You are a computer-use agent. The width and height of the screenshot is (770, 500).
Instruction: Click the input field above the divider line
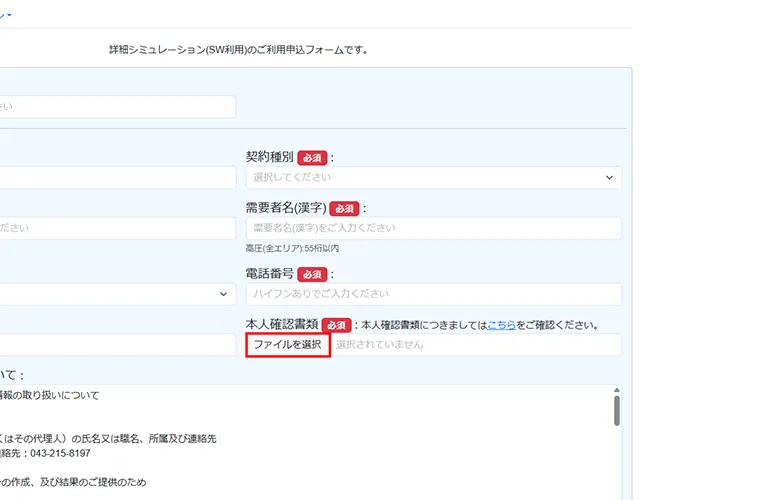[x=115, y=107]
